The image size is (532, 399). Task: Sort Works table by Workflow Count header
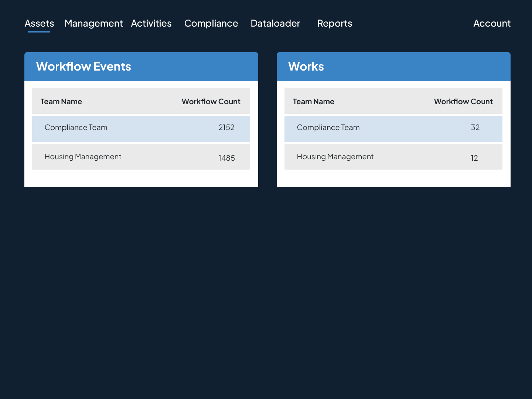pos(463,102)
